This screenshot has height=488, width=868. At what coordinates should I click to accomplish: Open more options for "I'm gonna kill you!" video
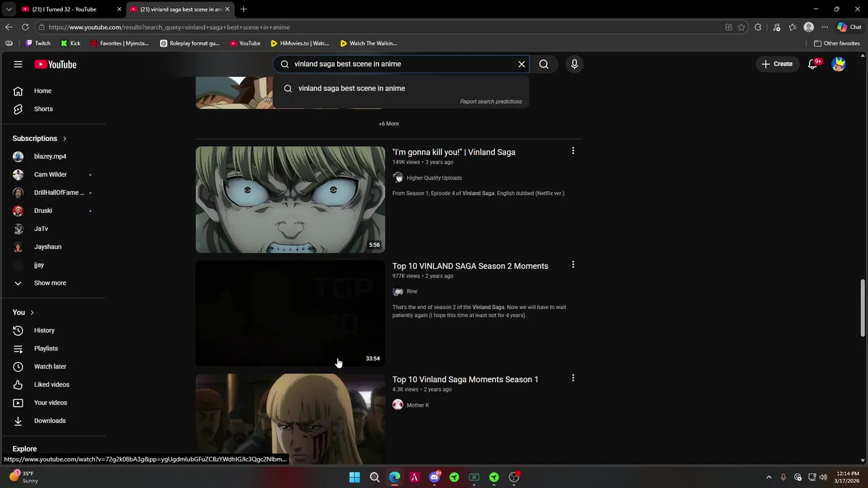point(573,151)
